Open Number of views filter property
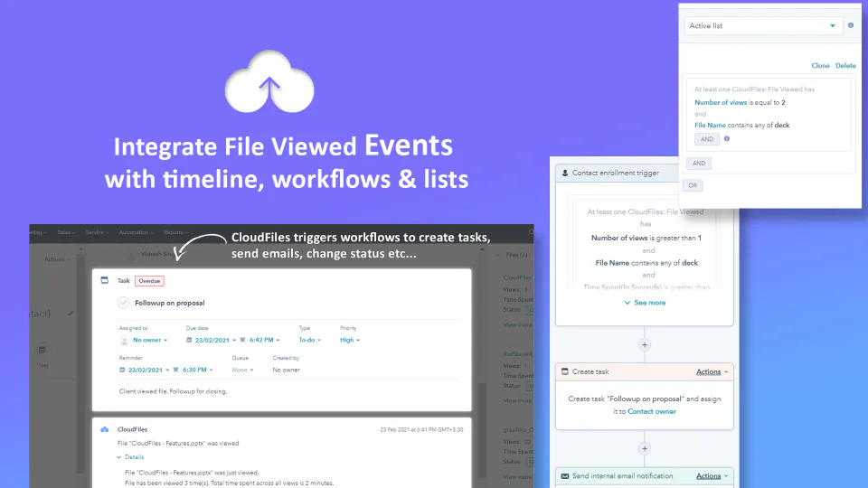Viewport: 868px width, 488px height. tap(721, 102)
